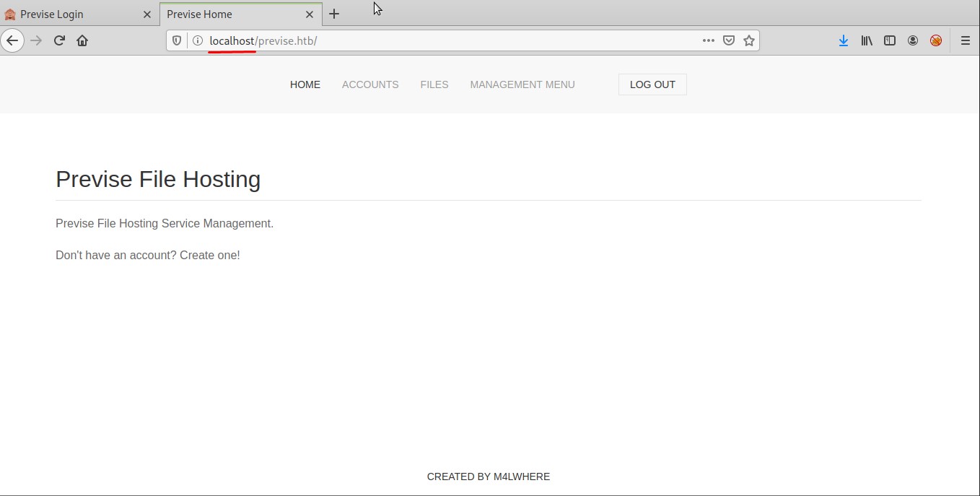Reload the current page

[59, 41]
